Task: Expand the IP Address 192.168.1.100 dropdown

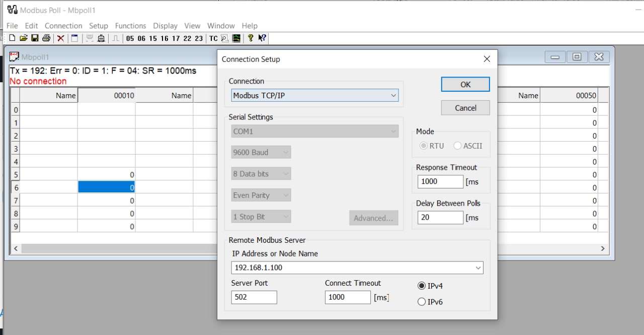Action: (x=478, y=268)
